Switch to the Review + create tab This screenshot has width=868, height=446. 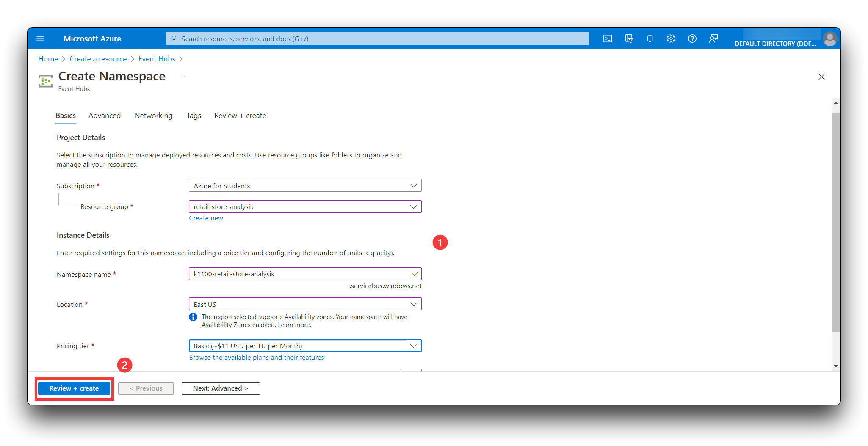click(x=240, y=116)
